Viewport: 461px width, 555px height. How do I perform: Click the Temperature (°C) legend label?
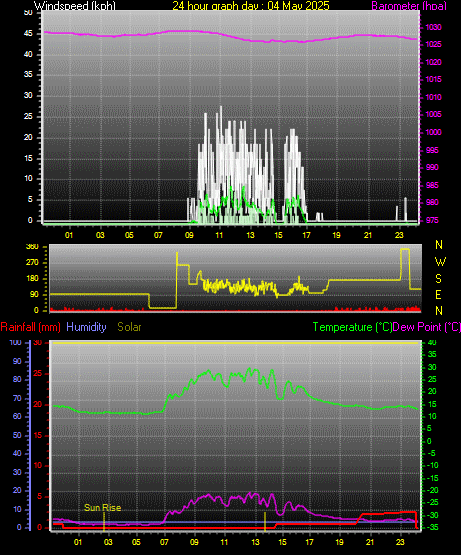[352, 327]
